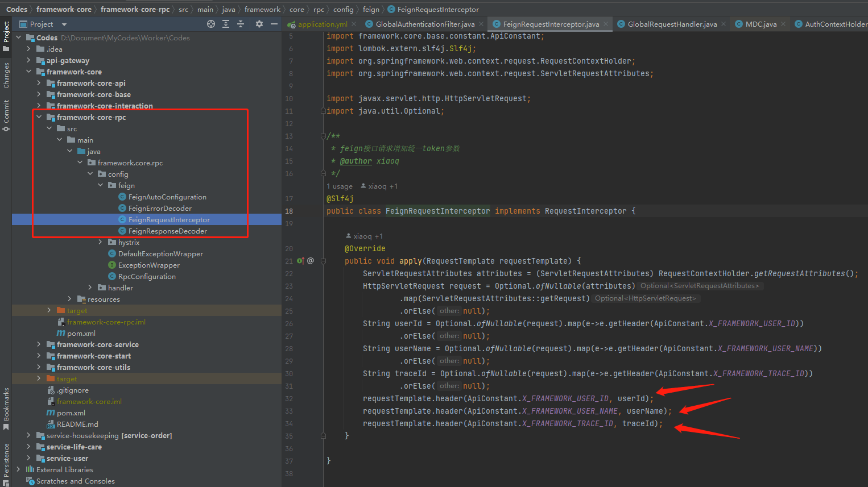Click xiaoq +1 author hint above class

[x=379, y=186]
